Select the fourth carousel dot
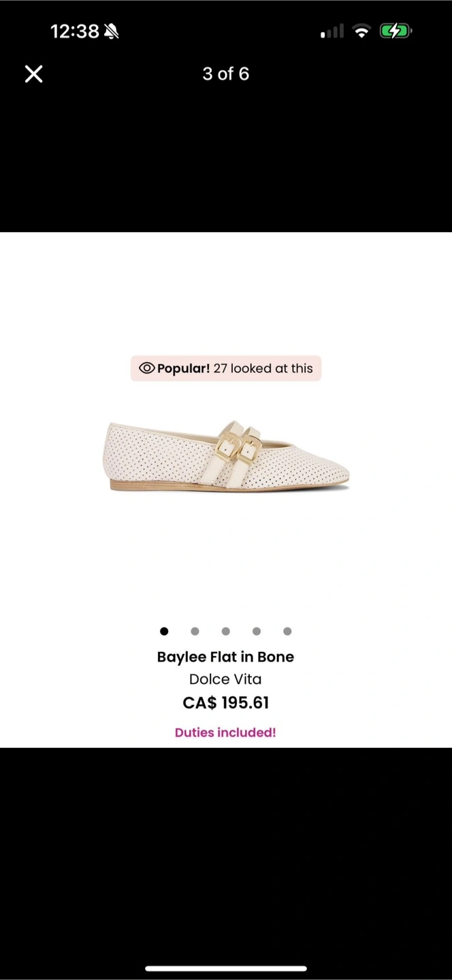The height and width of the screenshot is (980, 452). point(257,631)
